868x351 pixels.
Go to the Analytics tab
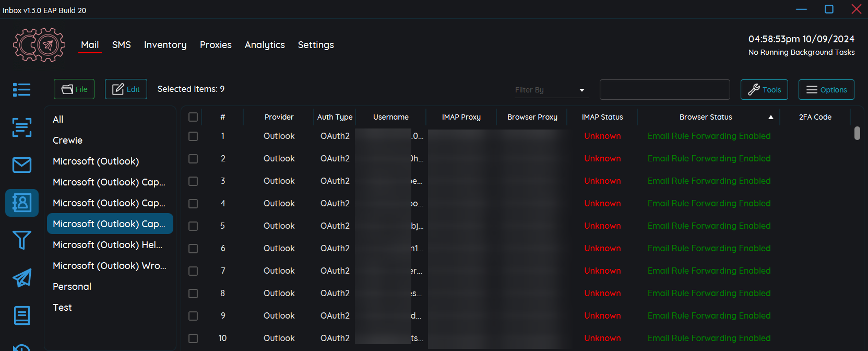[265, 45]
